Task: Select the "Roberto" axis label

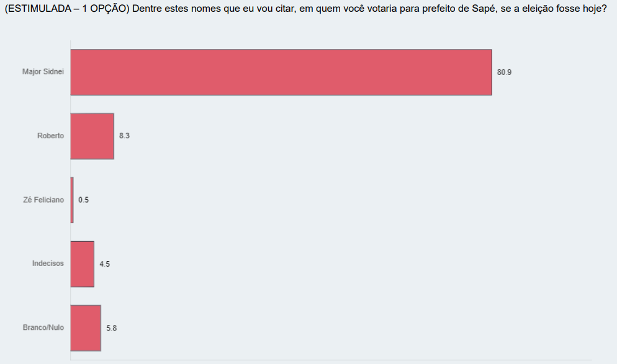Action: (x=50, y=136)
